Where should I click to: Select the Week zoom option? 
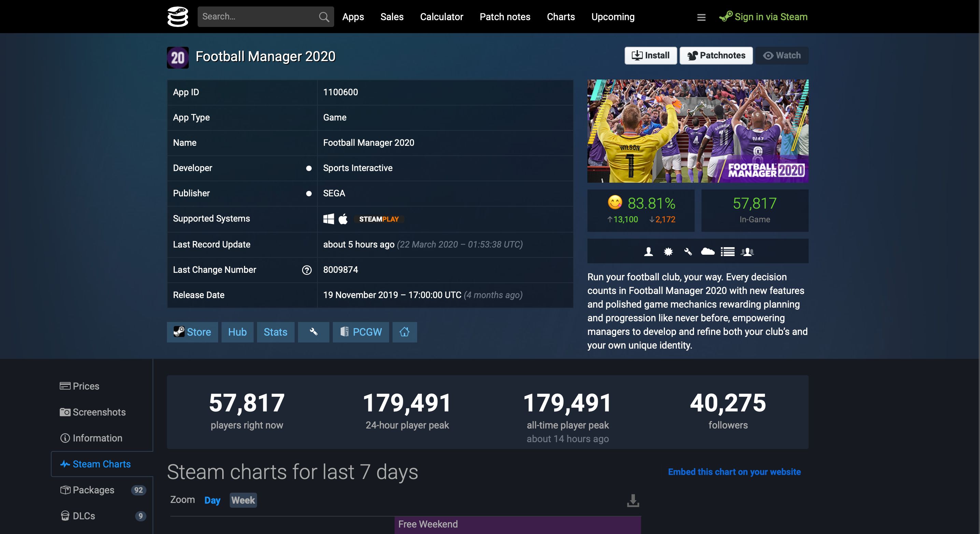click(243, 500)
